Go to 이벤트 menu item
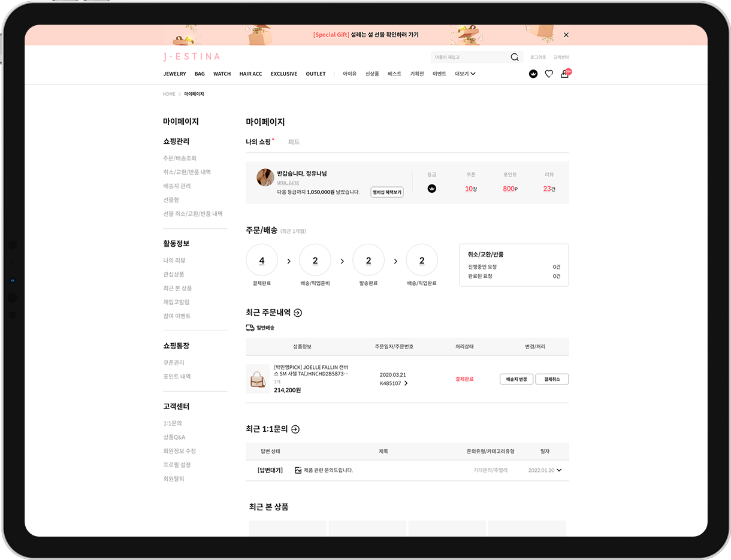Screen dimensions: 731x560 coord(439,74)
